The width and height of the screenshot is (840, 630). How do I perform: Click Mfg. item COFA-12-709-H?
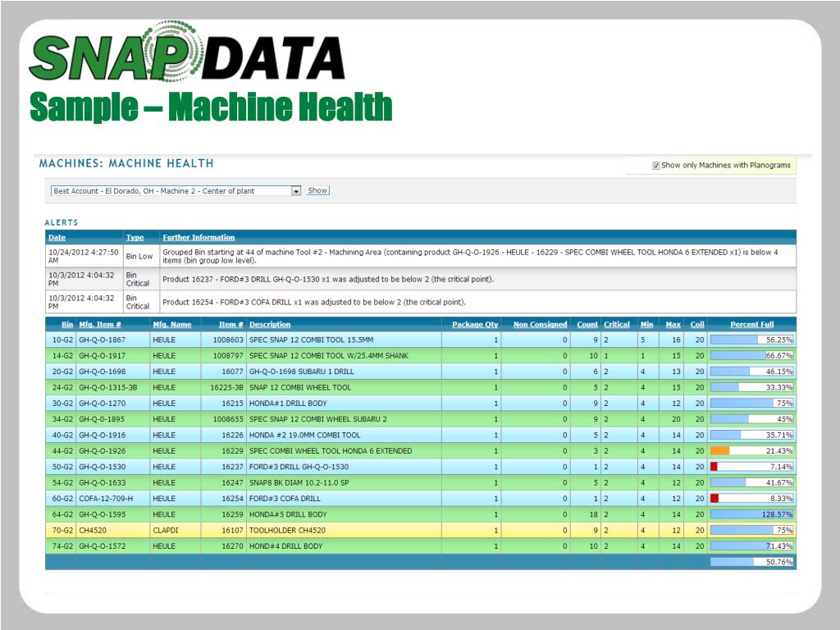(x=106, y=499)
